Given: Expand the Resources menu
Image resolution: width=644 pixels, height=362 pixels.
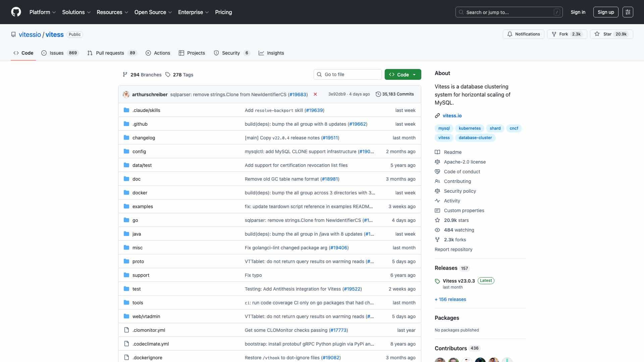Looking at the screenshot, I should (112, 12).
